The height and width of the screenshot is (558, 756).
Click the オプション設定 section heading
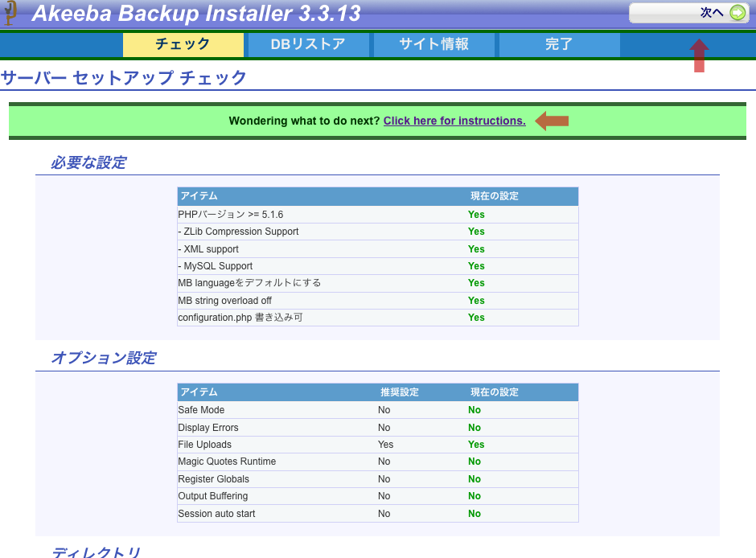(x=103, y=358)
